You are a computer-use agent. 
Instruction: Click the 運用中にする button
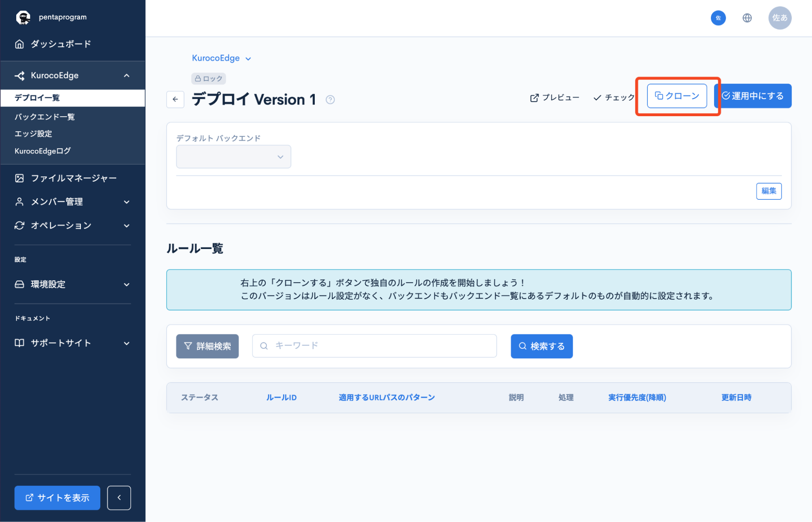pos(753,96)
